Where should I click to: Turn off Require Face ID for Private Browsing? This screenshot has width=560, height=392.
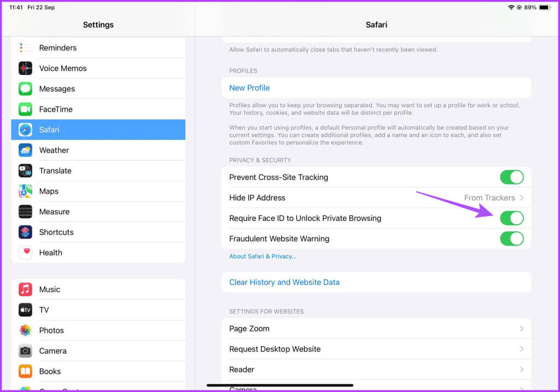pyautogui.click(x=512, y=218)
